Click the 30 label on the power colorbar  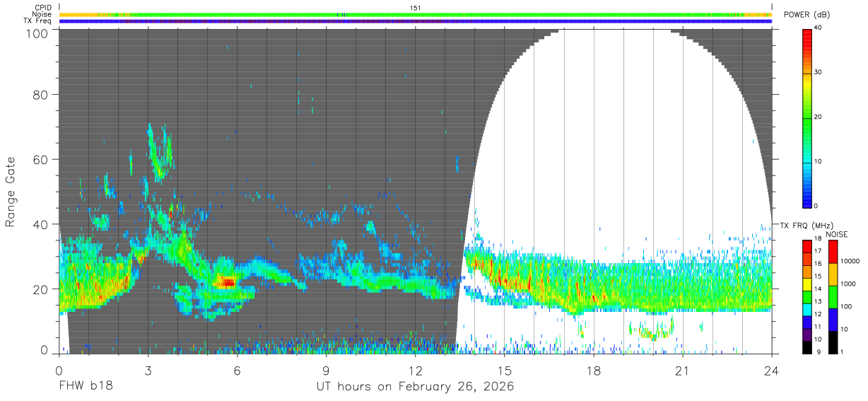[818, 73]
